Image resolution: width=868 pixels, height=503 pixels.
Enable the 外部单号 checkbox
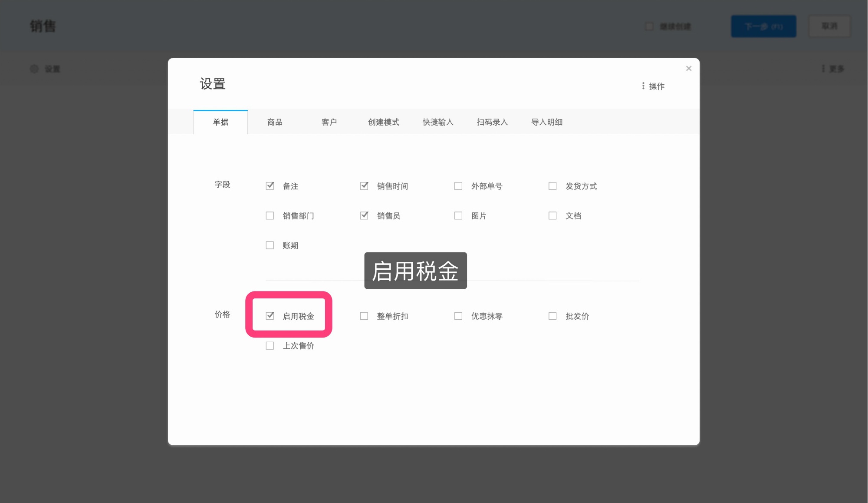458,186
